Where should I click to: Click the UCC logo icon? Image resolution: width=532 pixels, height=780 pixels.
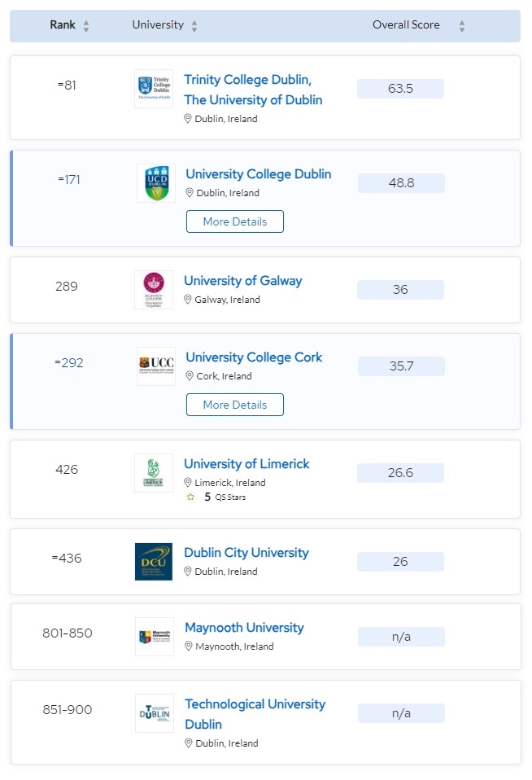[155, 366]
